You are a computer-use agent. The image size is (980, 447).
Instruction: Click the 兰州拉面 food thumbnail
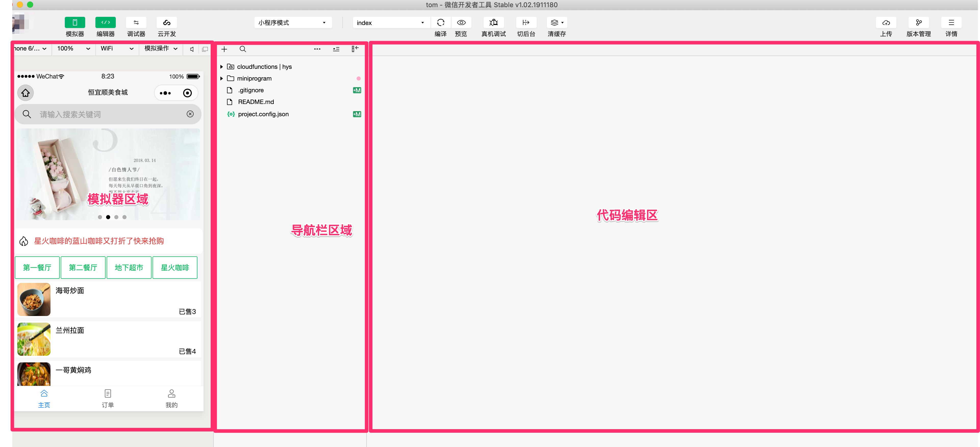tap(34, 339)
